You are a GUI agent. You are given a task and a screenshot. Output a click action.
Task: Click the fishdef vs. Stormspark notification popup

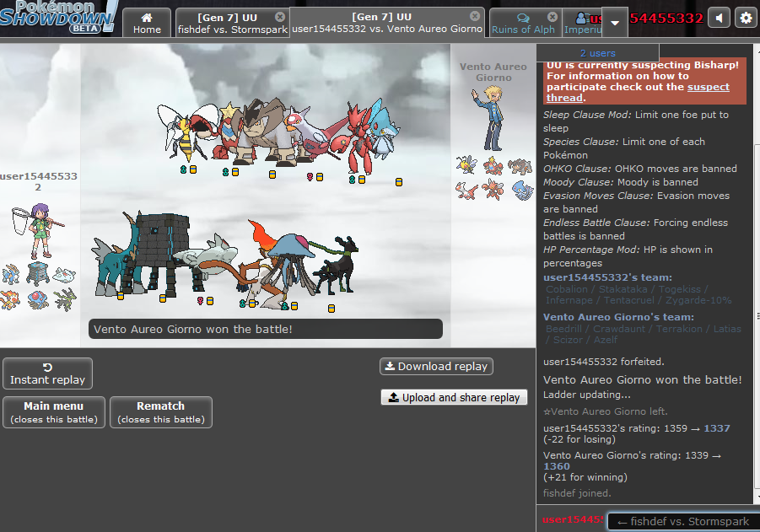click(683, 521)
